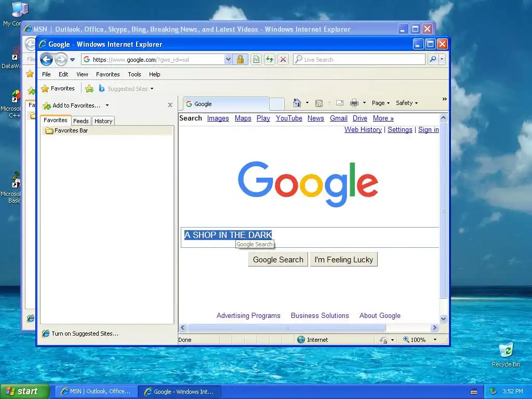Image resolution: width=532 pixels, height=399 pixels.
Task: Go back with the Back arrow button
Action: coord(46,60)
